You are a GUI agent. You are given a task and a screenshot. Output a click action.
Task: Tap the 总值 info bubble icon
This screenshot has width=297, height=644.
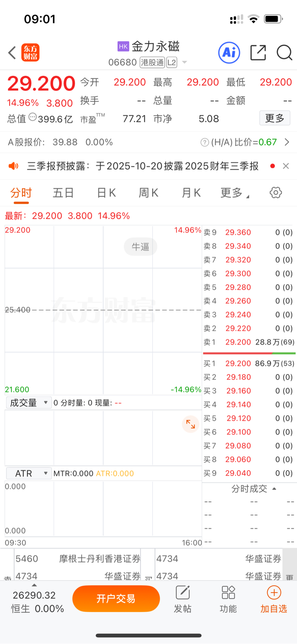[x=32, y=117]
